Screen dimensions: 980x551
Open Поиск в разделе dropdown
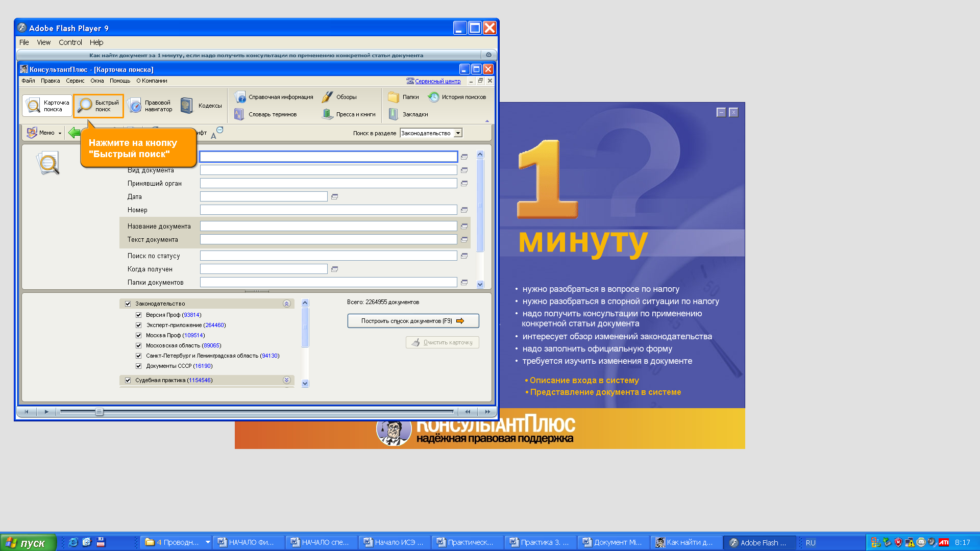click(458, 133)
